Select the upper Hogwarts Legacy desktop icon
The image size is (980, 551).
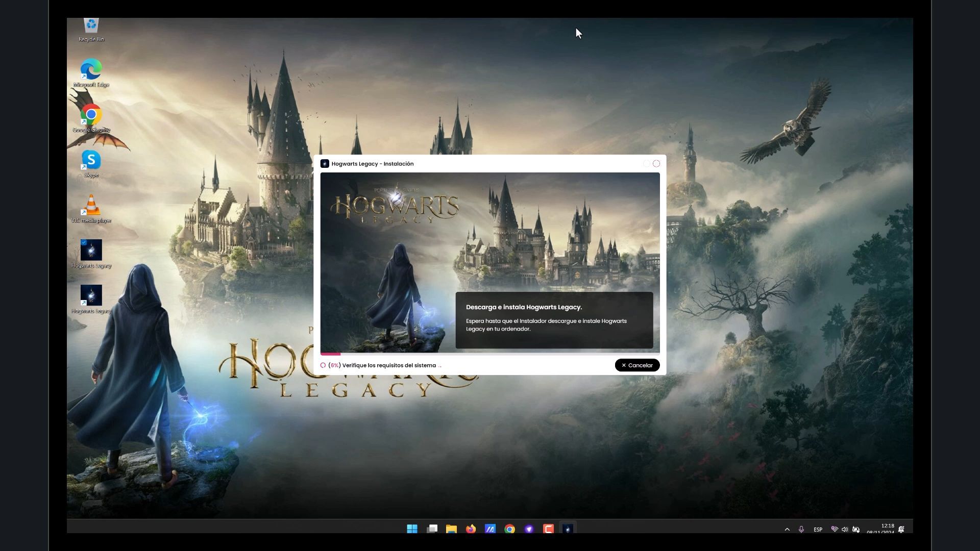[91, 254]
